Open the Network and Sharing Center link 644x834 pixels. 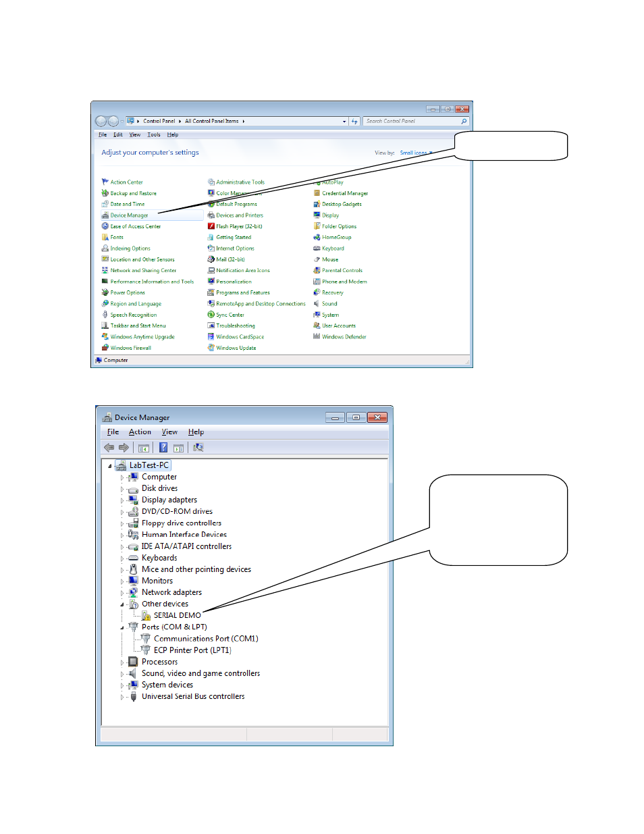[x=143, y=270]
